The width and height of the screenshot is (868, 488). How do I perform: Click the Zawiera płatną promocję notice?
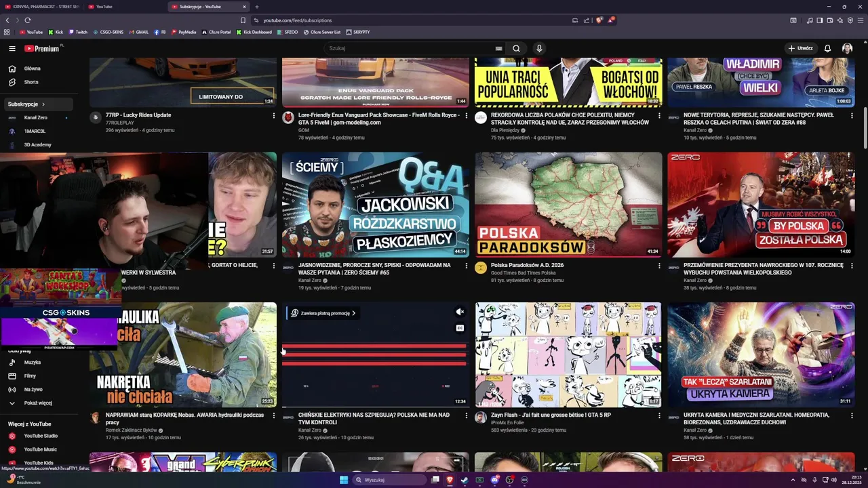323,313
